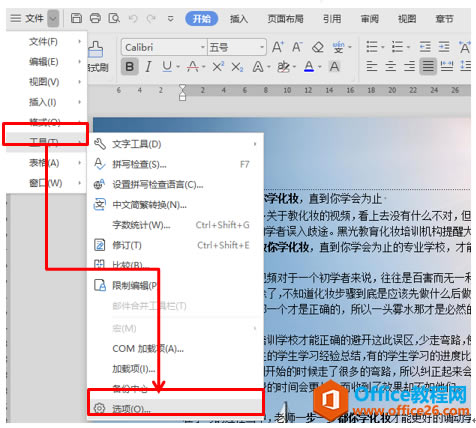
Task: Open the 引用 tab
Action: pos(332,18)
